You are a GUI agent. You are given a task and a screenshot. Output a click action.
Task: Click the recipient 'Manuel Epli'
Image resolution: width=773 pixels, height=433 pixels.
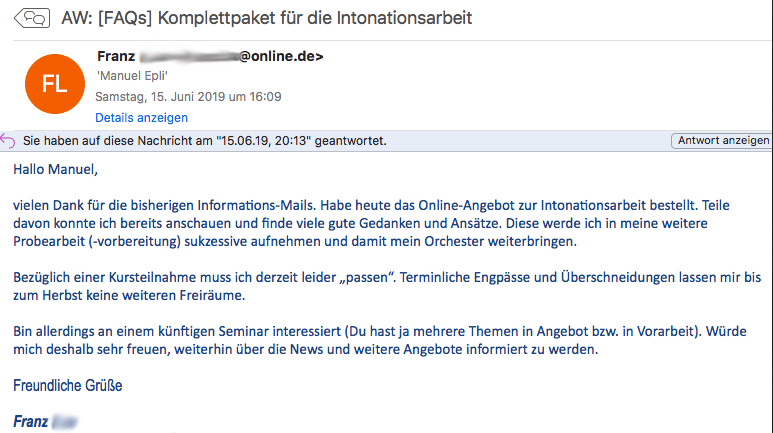132,76
